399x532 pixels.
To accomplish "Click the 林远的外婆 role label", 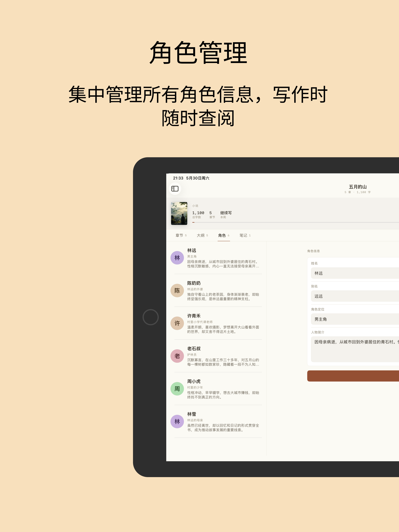I will point(195,289).
